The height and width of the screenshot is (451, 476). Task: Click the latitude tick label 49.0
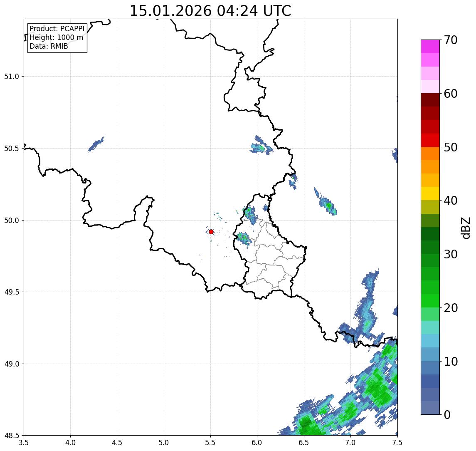[x=12, y=364]
